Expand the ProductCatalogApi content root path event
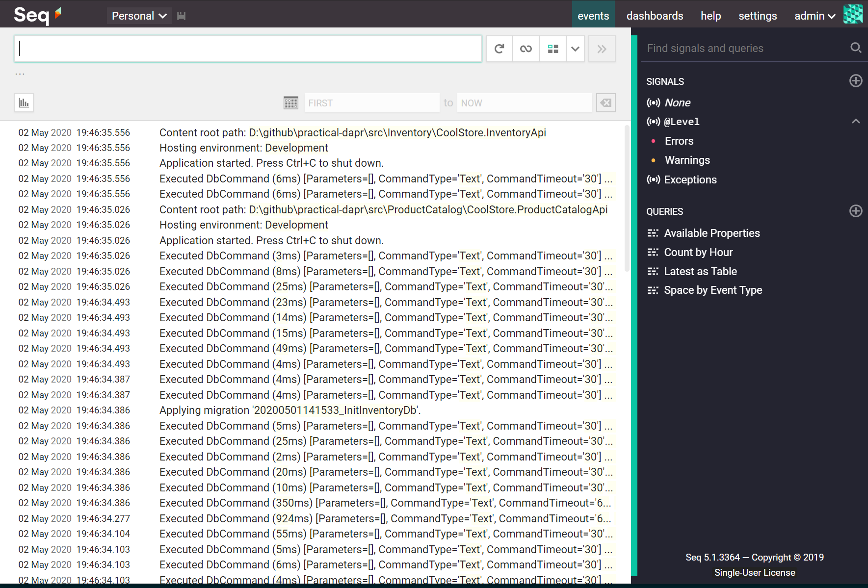 tap(383, 209)
